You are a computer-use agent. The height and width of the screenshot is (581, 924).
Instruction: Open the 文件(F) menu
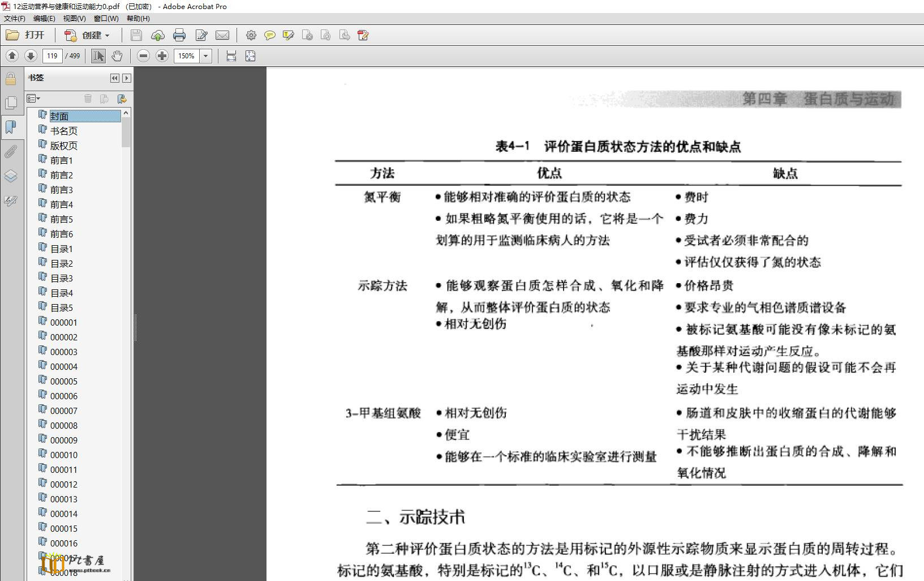point(15,18)
